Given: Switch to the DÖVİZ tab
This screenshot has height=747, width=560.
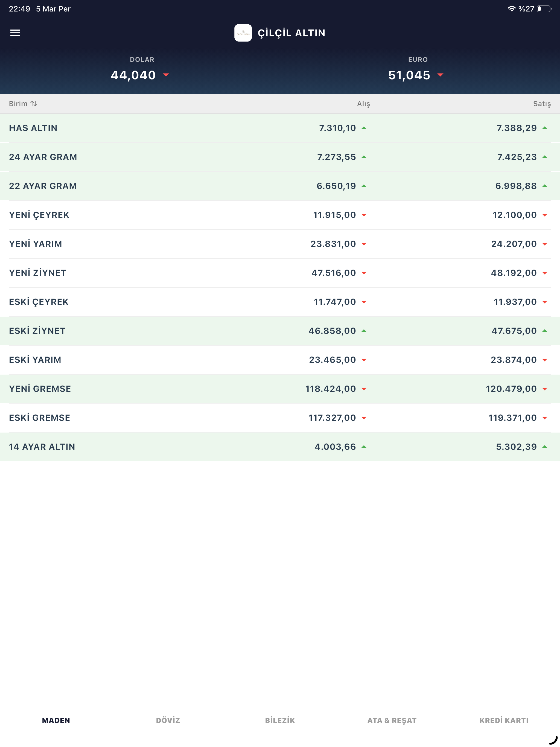Looking at the screenshot, I should pyautogui.click(x=168, y=720).
